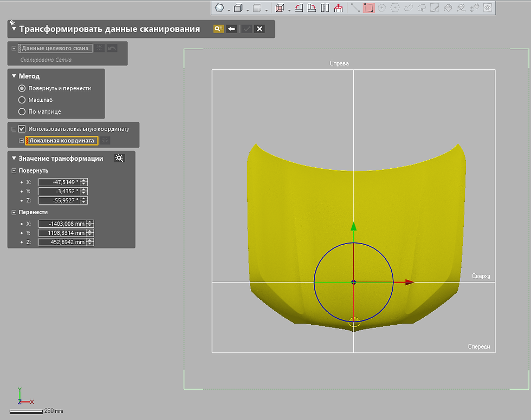The image size is (531, 420).
Task: Click the estimate icon beside Значение трансформации
Action: click(120, 159)
